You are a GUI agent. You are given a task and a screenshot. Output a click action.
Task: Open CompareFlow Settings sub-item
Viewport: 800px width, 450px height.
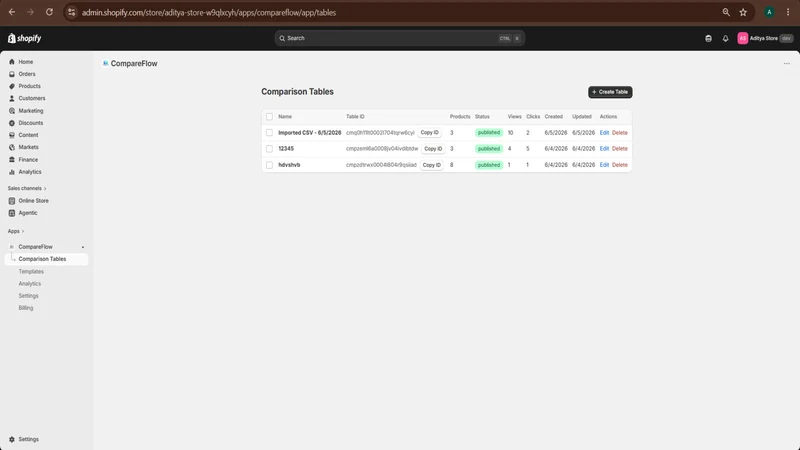pos(29,296)
